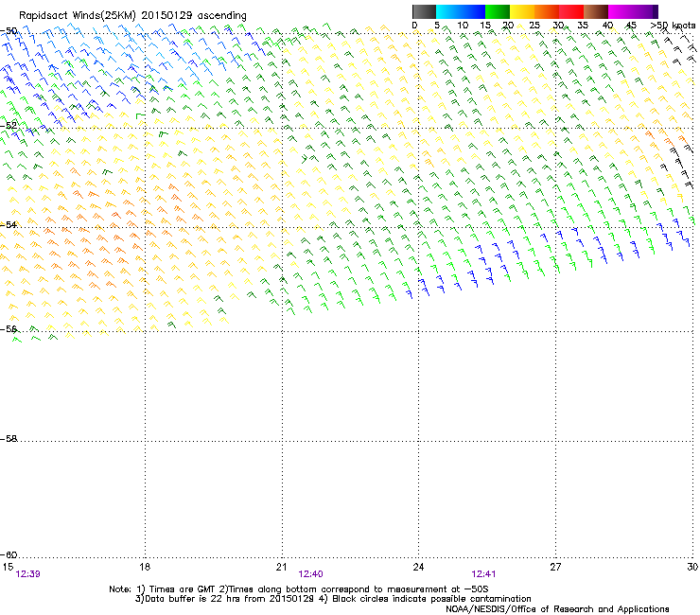The width and height of the screenshot is (700, 615).
Task: Click the yellow 20–25 knots legend swatch
Action: [522, 11]
